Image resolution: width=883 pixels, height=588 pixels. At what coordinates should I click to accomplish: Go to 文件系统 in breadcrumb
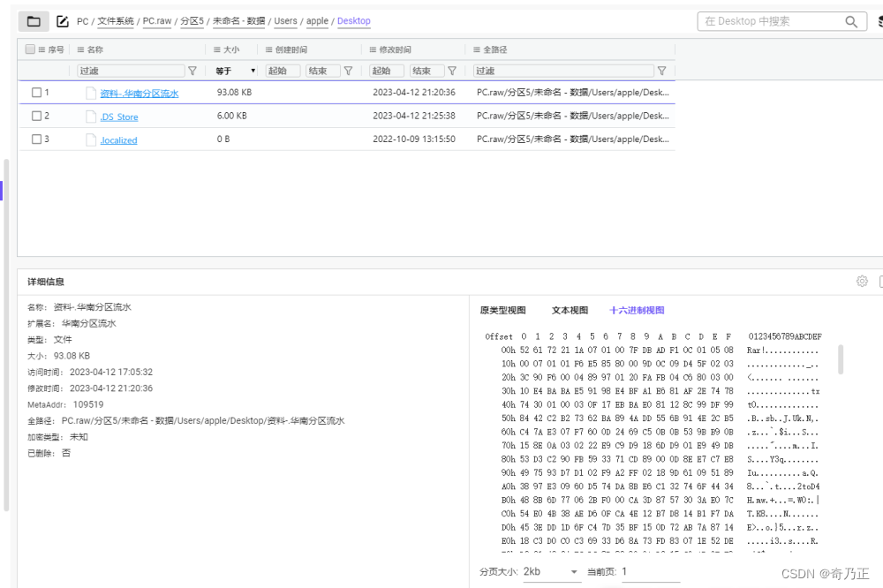(116, 21)
